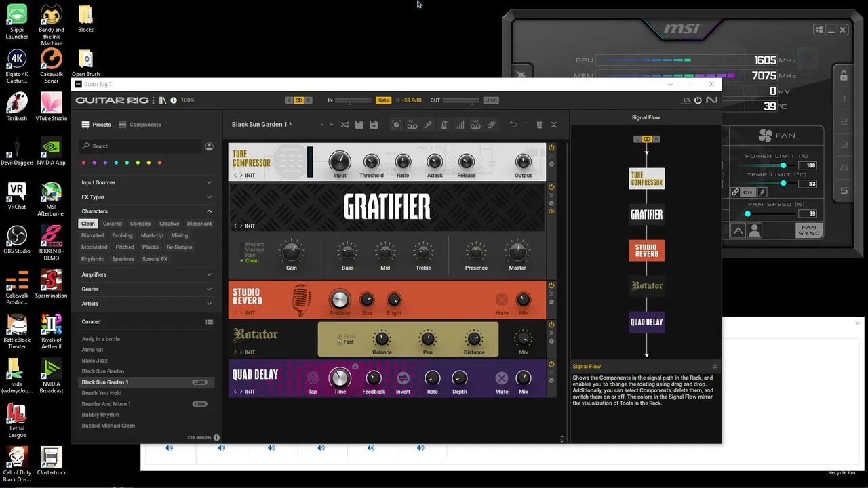868x488 pixels.
Task: Filter presets by the cyan color dot
Action: [117, 163]
